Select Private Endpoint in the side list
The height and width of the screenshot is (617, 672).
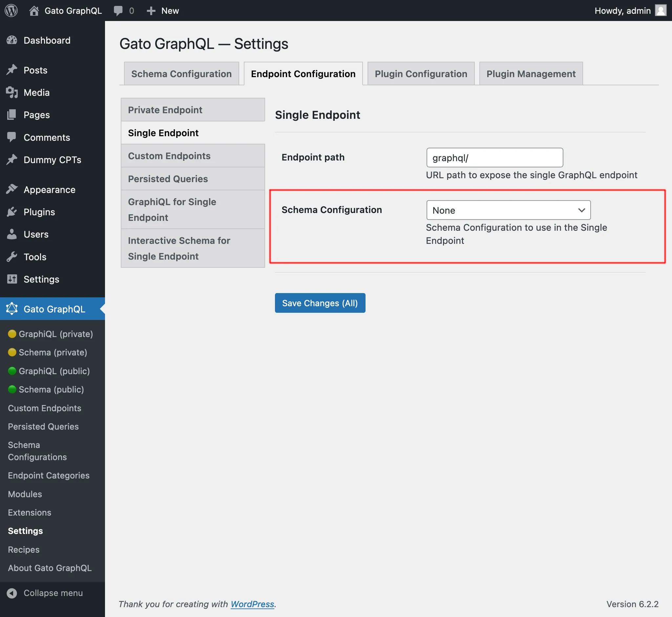pos(193,110)
